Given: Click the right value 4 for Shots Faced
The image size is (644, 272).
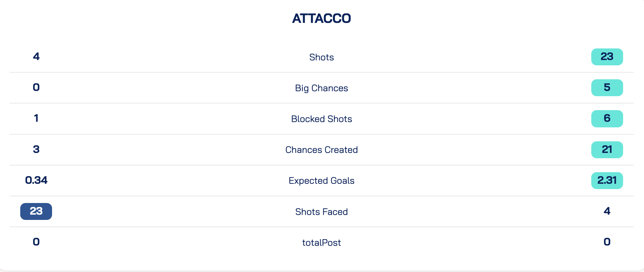Looking at the screenshot, I should click(x=607, y=211).
